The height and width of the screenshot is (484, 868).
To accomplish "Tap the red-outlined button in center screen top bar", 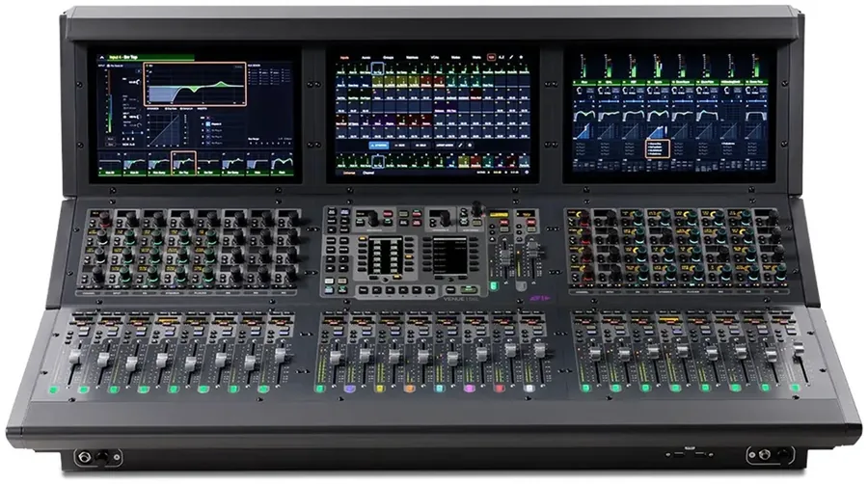I will point(491,57).
